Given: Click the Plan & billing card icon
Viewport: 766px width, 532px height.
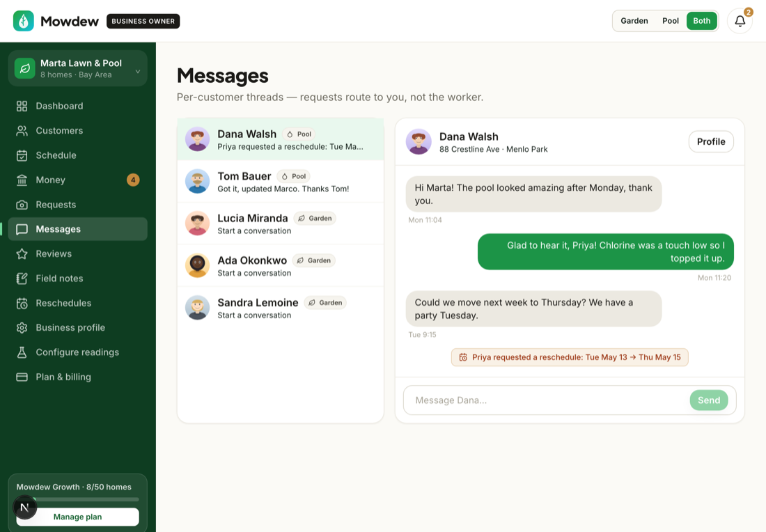Looking at the screenshot, I should 22,377.
